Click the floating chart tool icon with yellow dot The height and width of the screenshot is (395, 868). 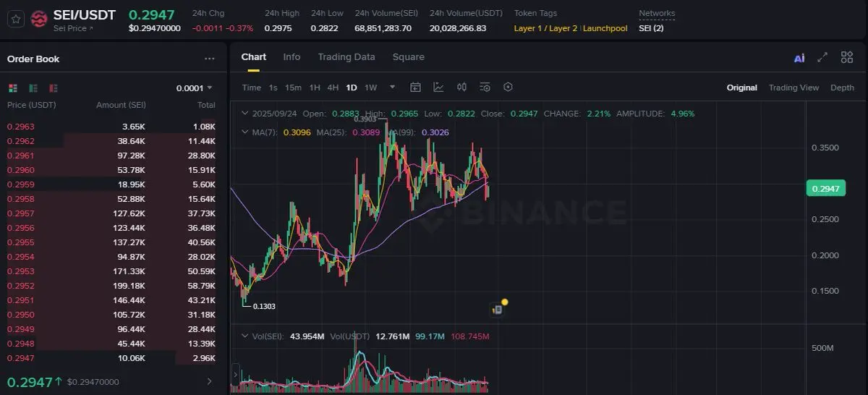[498, 308]
